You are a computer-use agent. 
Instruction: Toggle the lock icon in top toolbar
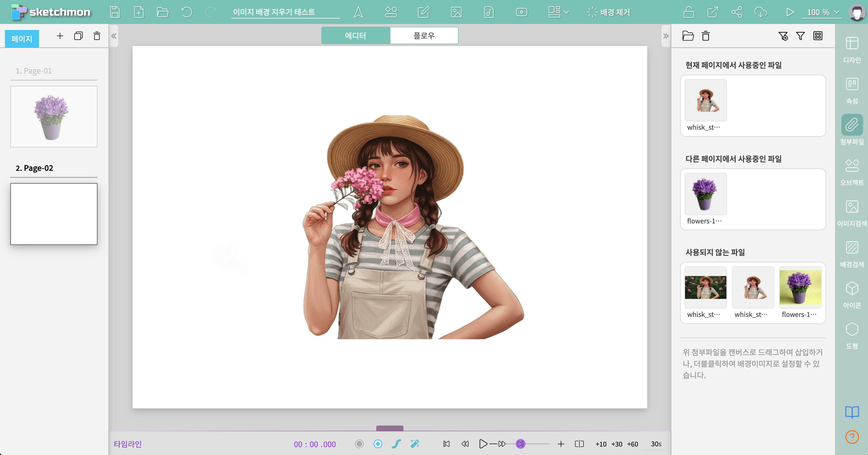pos(688,12)
